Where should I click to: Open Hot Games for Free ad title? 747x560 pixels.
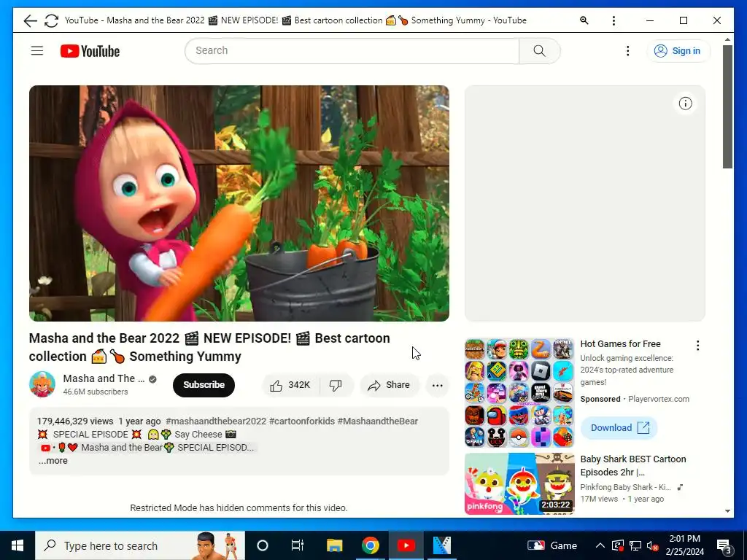pyautogui.click(x=620, y=344)
